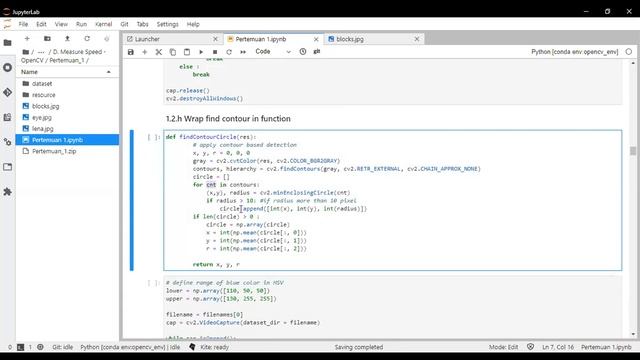Save the notebook with the disk icon
Image resolution: width=640 pixels, height=360 pixels.
[x=131, y=52]
